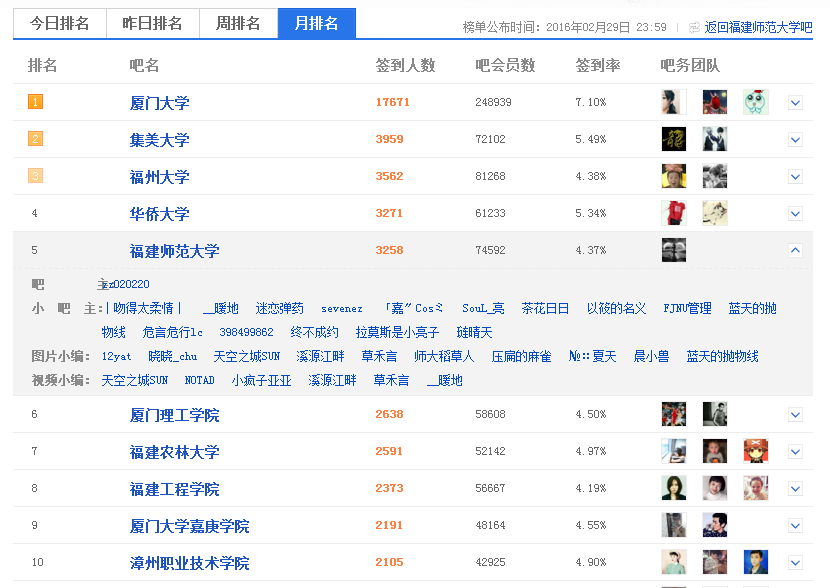Viewport: 830px width, 588px height.
Task: Click the first team avatar for 厦门大学嘉庚学院
Action: pos(674,526)
